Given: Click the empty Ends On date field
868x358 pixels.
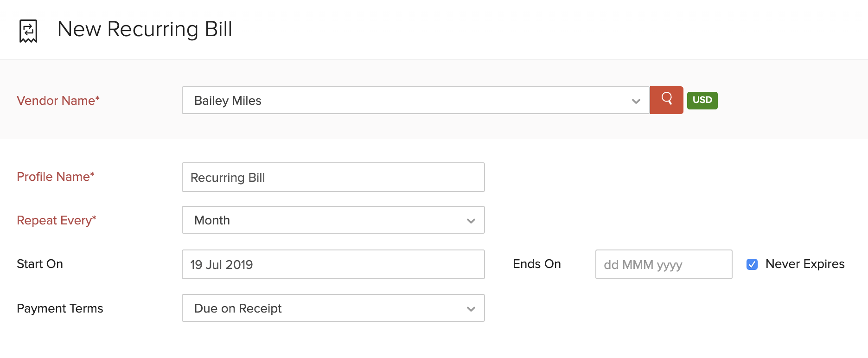Looking at the screenshot, I should (663, 264).
